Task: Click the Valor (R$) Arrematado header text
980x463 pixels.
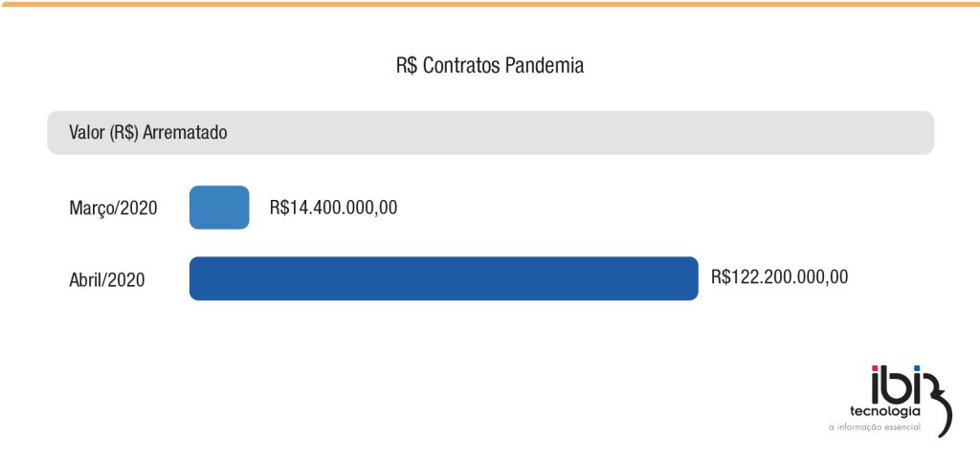Action: click(x=147, y=133)
